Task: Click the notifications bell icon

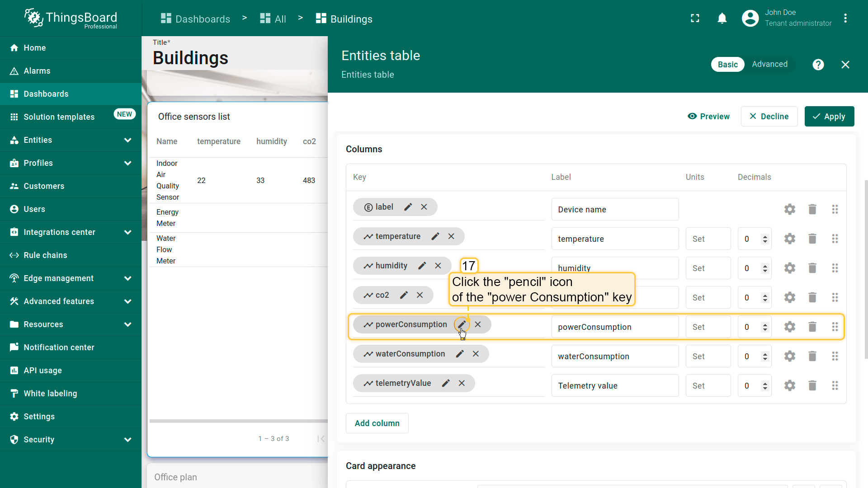Action: coord(722,19)
